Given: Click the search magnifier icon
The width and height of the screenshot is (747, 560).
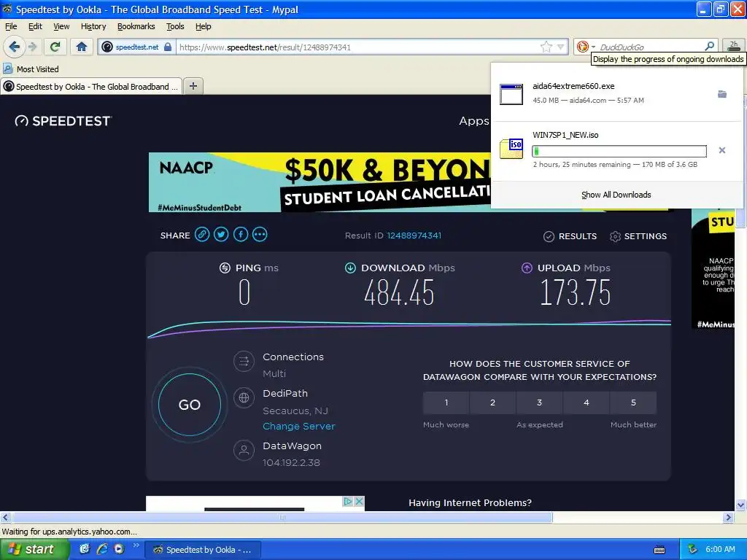Looking at the screenshot, I should (709, 46).
